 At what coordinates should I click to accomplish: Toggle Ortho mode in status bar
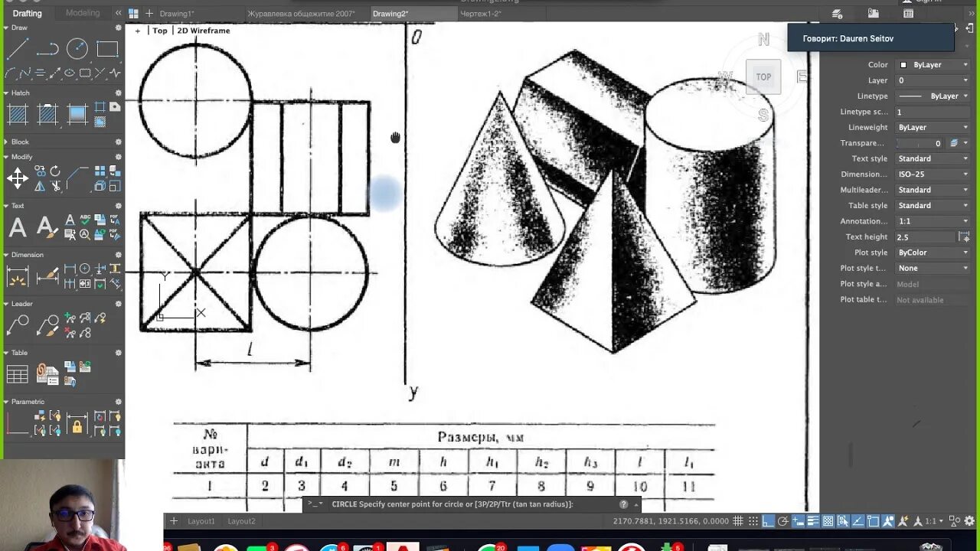pos(768,521)
